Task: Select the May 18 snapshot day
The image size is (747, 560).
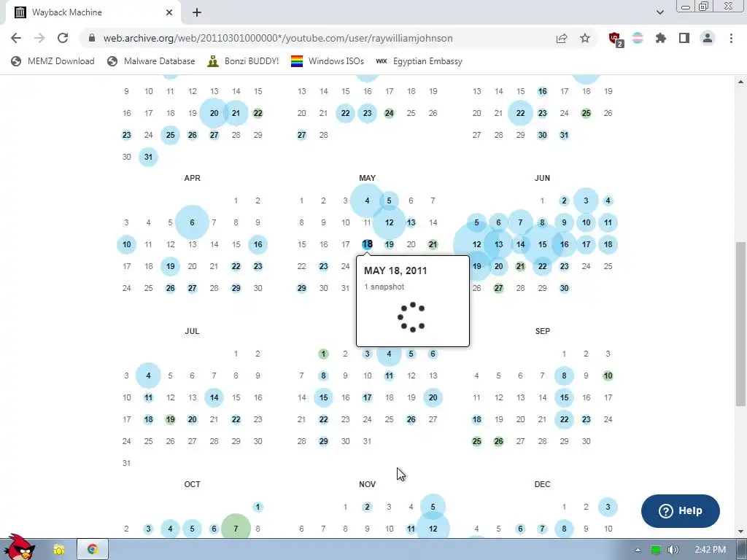Action: point(367,244)
